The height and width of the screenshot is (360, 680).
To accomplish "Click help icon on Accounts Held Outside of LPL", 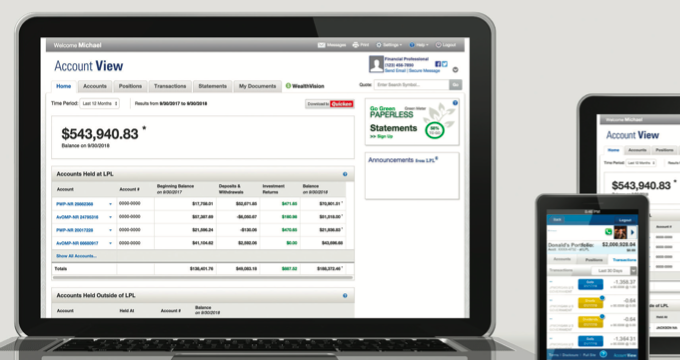I will pos(345,295).
